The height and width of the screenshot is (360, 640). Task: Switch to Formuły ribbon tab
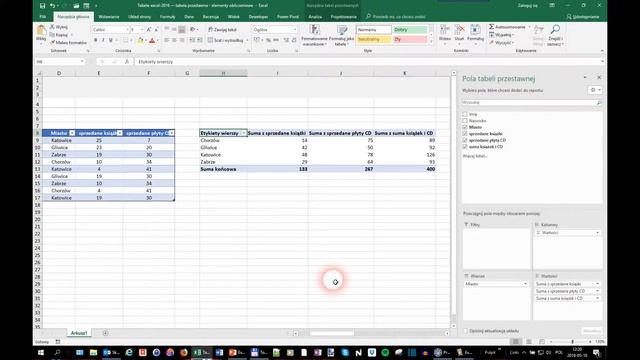(x=167, y=17)
